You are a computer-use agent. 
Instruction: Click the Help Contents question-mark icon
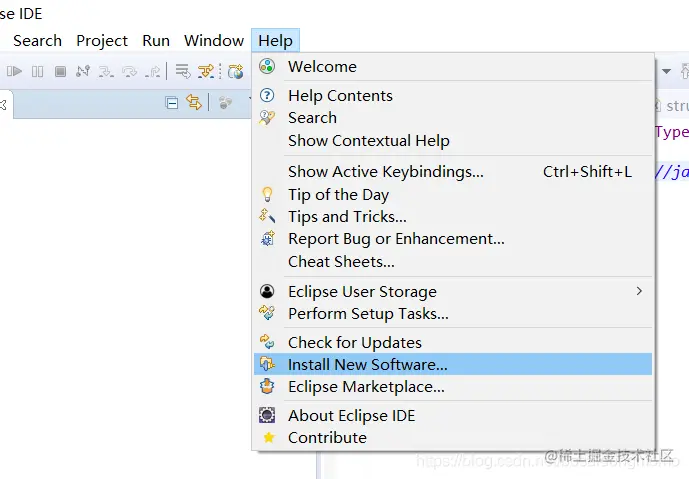click(267, 95)
